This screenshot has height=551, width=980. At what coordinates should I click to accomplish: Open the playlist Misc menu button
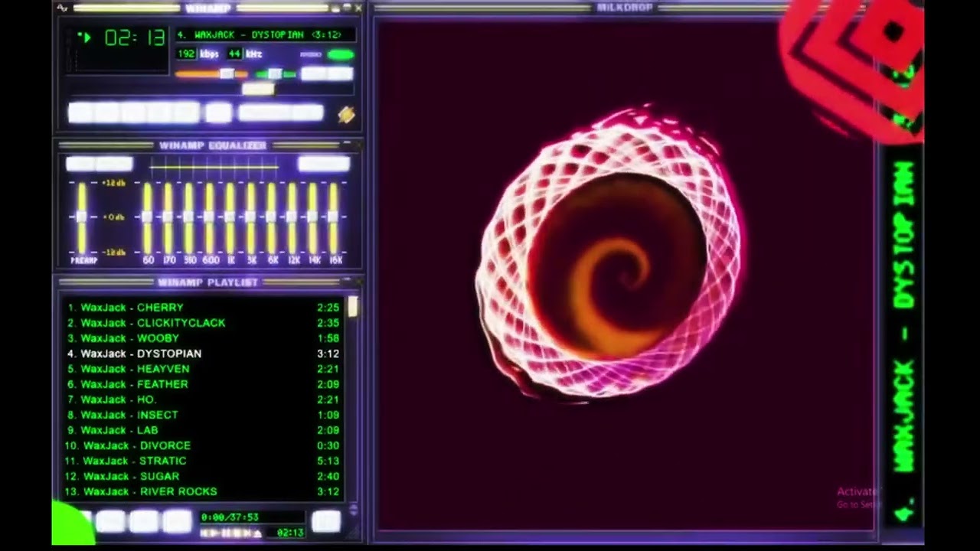(x=178, y=521)
